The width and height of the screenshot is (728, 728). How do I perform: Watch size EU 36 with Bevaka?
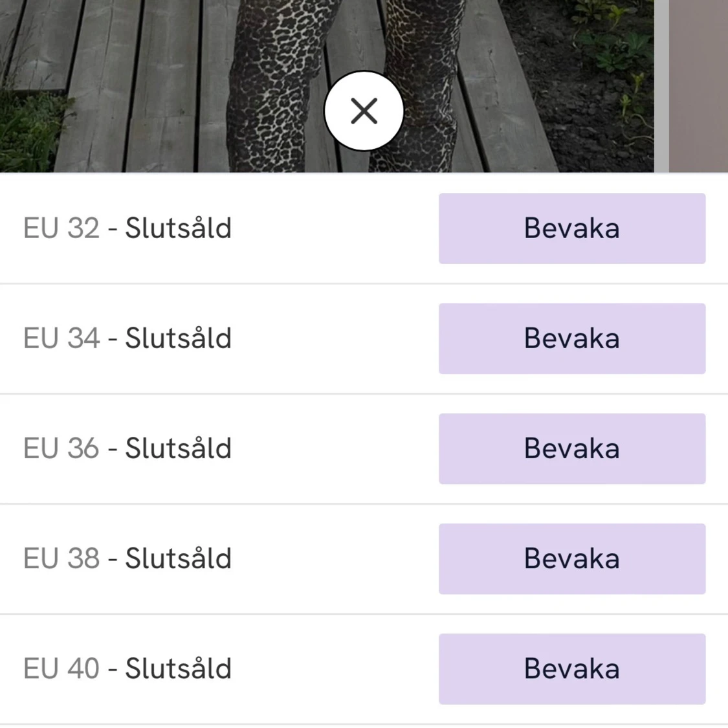(x=572, y=448)
